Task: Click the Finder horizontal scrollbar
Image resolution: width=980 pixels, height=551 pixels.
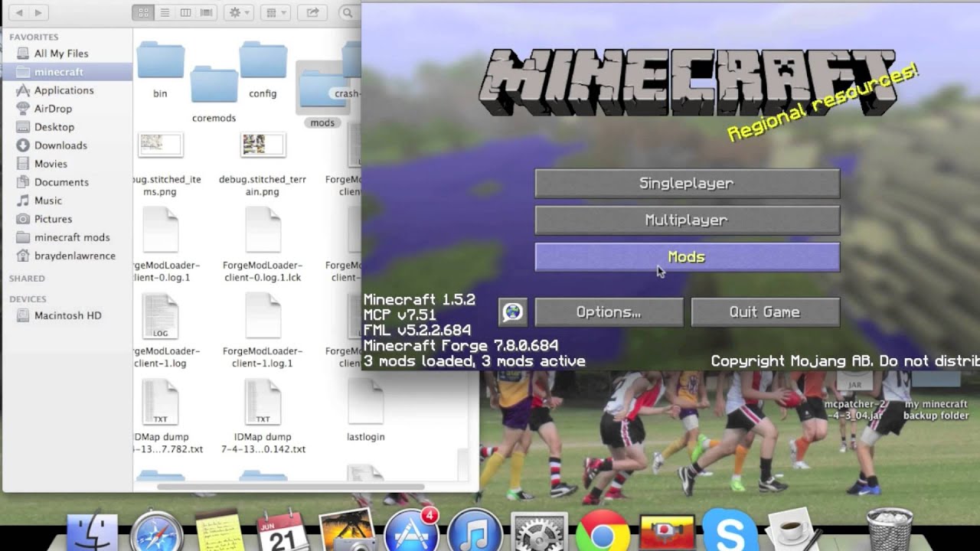Action: (x=291, y=487)
